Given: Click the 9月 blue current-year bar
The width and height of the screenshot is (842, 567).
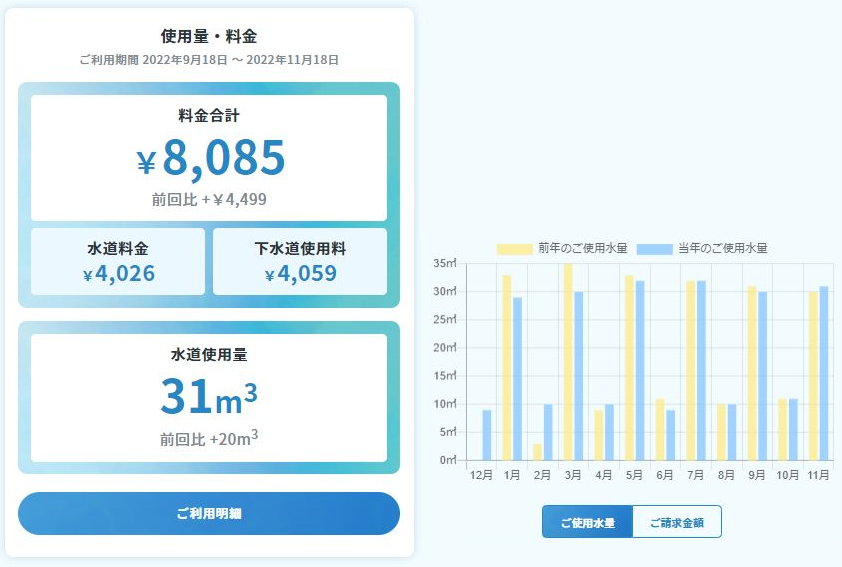Looking at the screenshot, I should (763, 376).
